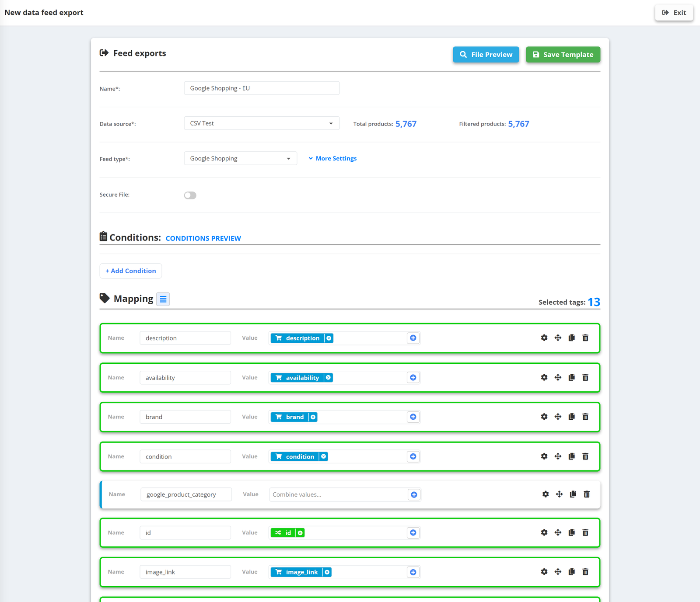This screenshot has width=700, height=602.
Task: Open settings gear for google_product_category row
Action: click(546, 494)
